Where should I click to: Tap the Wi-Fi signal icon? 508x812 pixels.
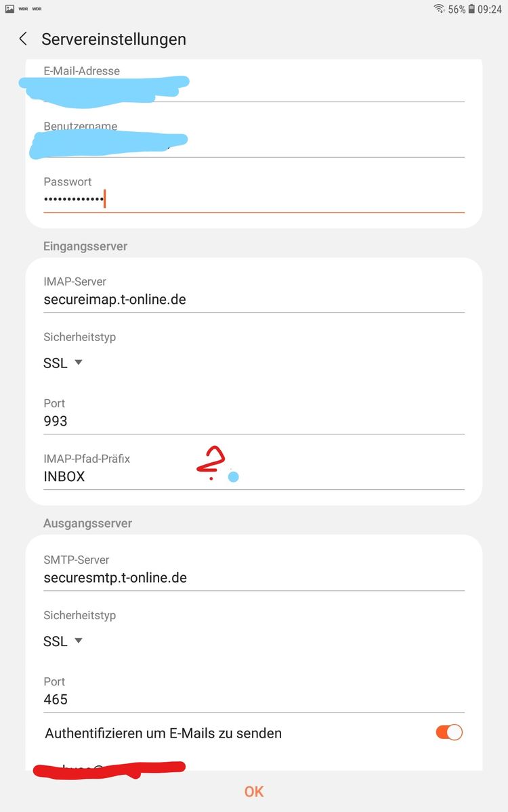[440, 9]
